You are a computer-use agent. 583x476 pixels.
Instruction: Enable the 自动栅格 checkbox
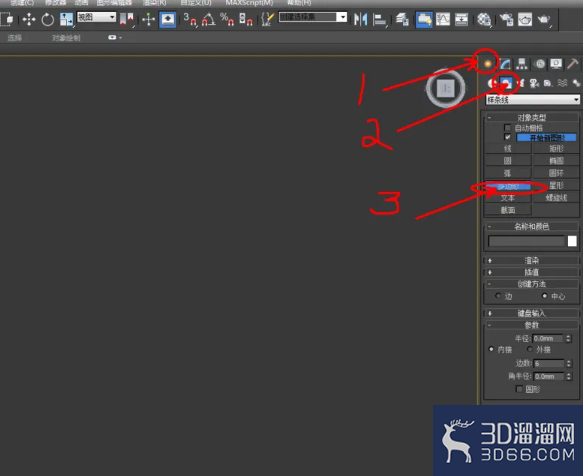coord(508,128)
